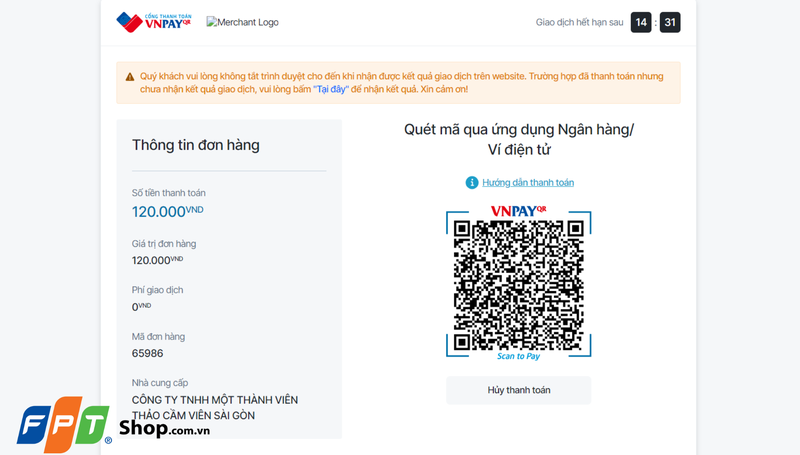Screen dimensions: 800x455
Task: Click the "Số tiền thanh toán" label
Action: [x=169, y=193]
